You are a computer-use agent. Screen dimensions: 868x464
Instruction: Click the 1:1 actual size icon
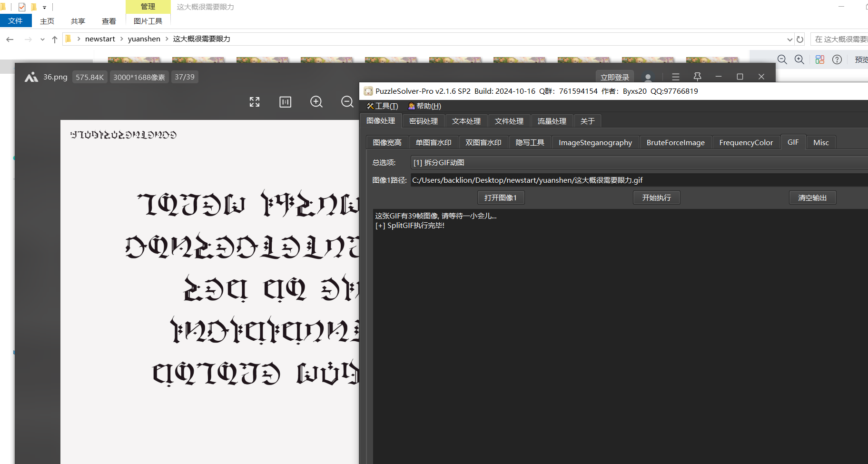[x=285, y=102]
